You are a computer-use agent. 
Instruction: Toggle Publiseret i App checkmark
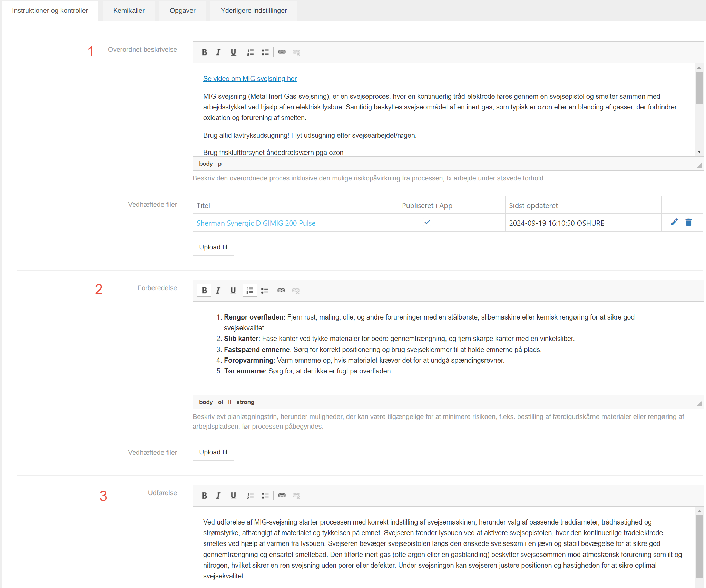tap(427, 222)
